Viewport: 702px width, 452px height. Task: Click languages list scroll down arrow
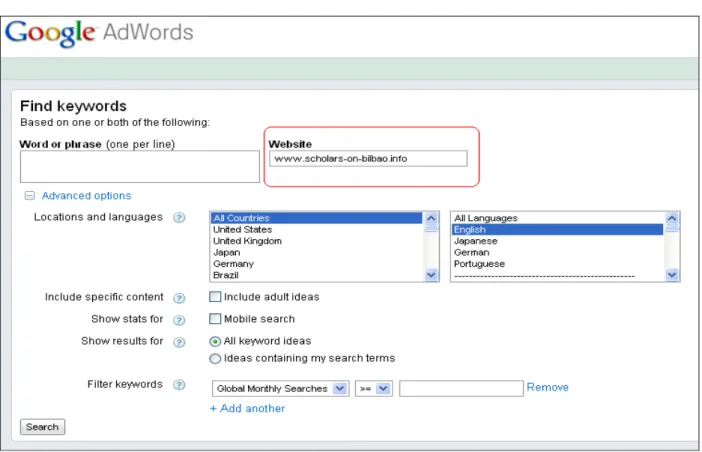coord(672,274)
